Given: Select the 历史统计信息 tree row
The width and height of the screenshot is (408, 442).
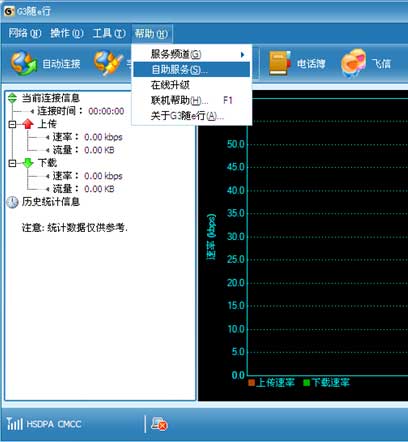Looking at the screenshot, I should click(51, 202).
